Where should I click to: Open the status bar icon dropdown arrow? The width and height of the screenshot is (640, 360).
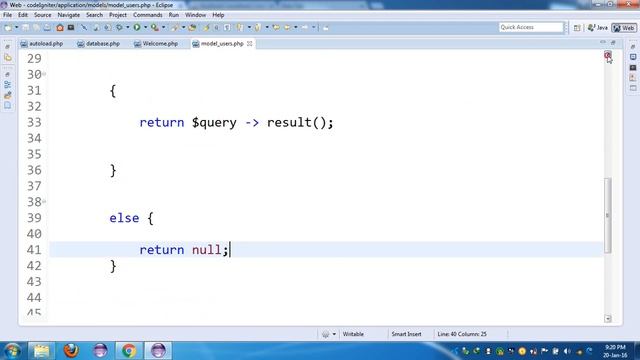tap(334, 334)
